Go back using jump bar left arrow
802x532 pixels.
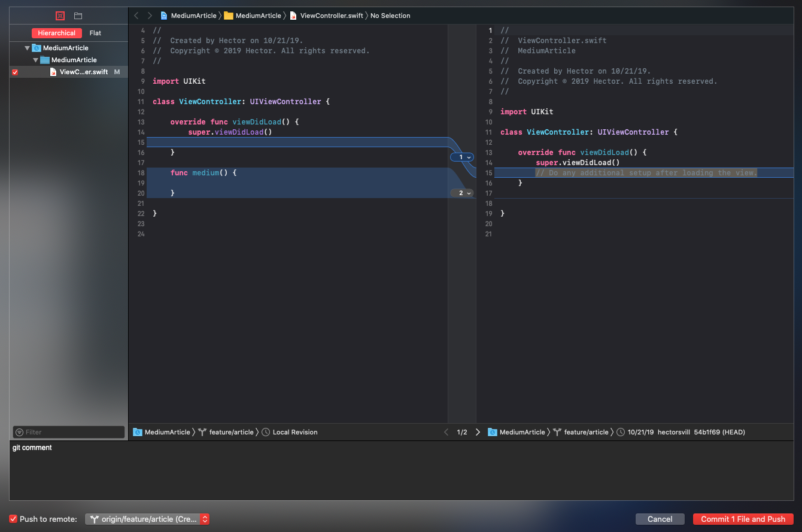(136, 16)
